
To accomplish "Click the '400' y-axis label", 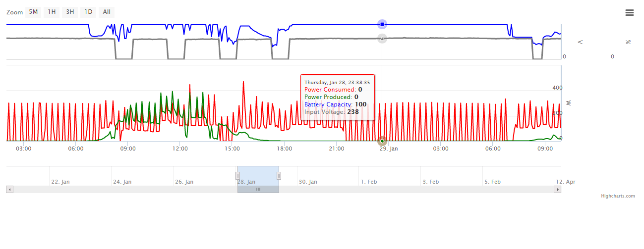I will pos(558,88).
